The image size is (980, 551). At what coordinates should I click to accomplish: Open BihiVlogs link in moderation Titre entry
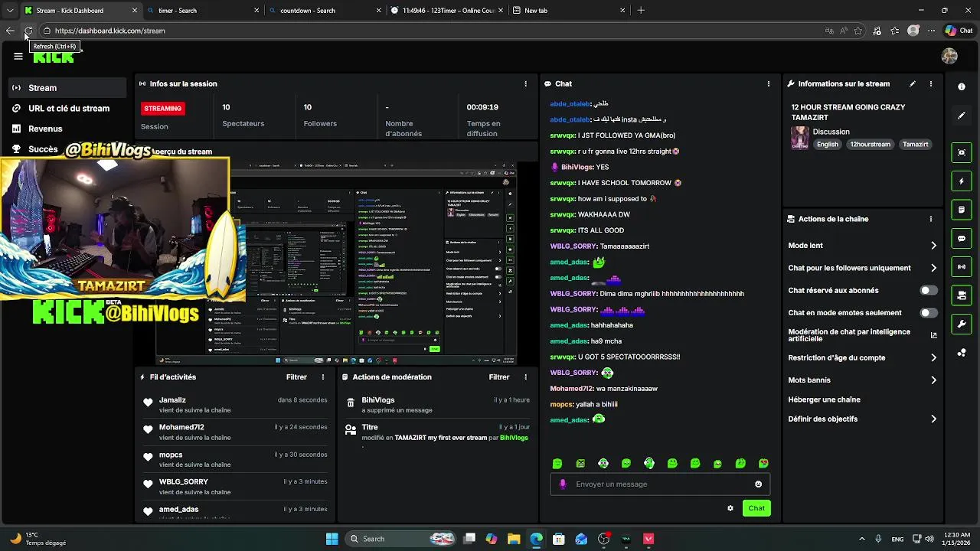pyautogui.click(x=514, y=438)
